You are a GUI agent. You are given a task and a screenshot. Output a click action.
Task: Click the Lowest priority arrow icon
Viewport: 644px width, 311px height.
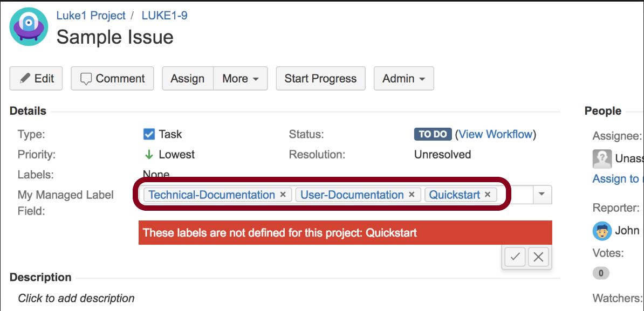pos(149,155)
